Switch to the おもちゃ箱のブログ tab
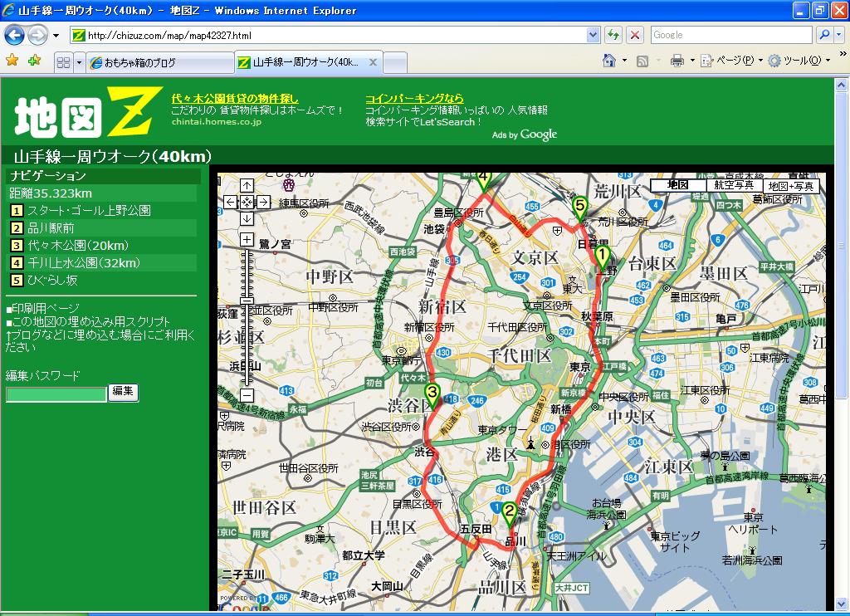The width and height of the screenshot is (850, 616). [160, 63]
